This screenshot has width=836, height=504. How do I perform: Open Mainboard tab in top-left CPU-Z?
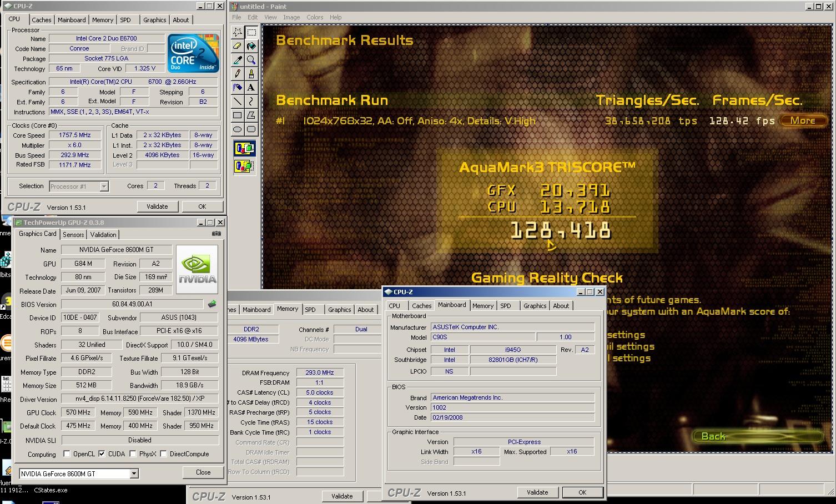coord(72,20)
